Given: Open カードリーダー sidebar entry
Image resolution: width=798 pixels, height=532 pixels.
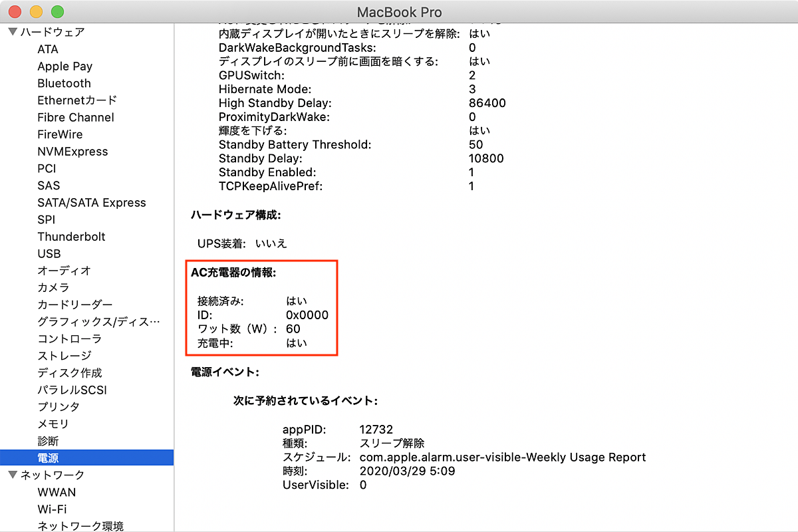Looking at the screenshot, I should point(75,305).
